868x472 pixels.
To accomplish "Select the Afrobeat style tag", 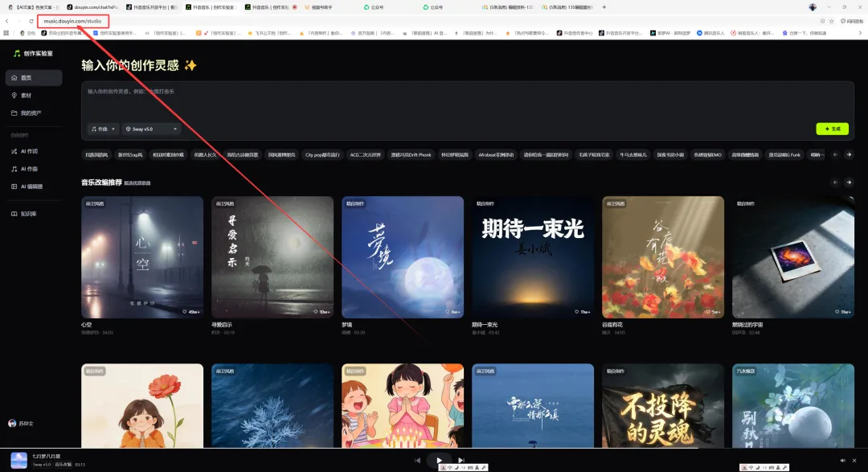I will point(495,155).
